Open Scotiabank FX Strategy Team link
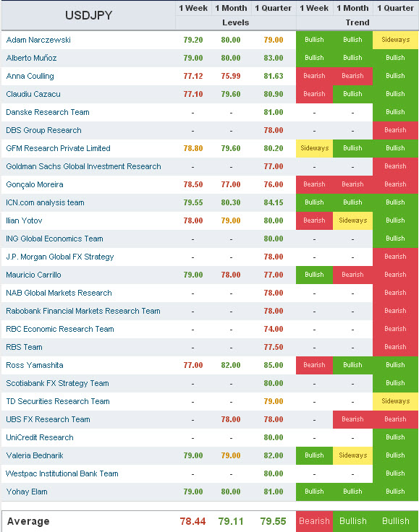The image size is (419, 532). [57, 383]
